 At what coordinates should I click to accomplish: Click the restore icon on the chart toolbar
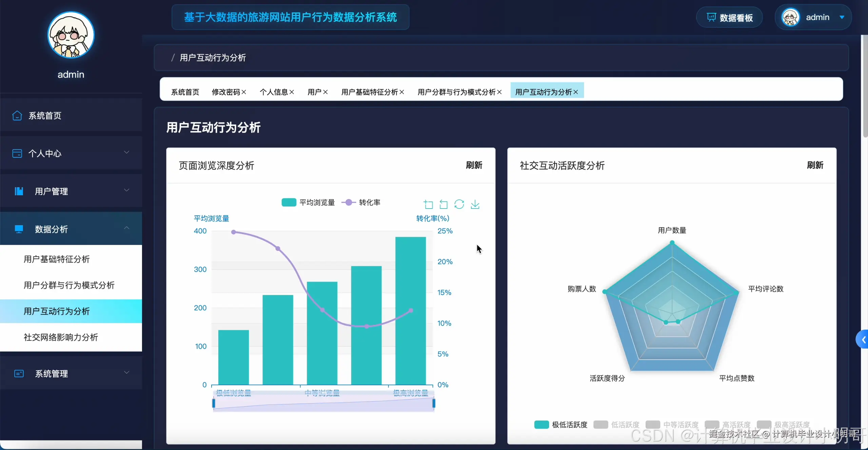(459, 204)
